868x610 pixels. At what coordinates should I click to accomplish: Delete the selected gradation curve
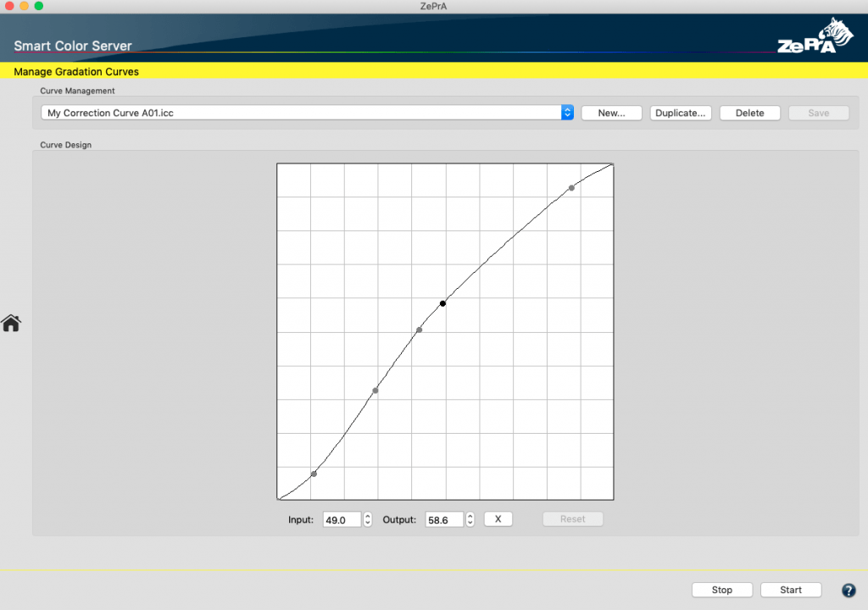pyautogui.click(x=749, y=112)
